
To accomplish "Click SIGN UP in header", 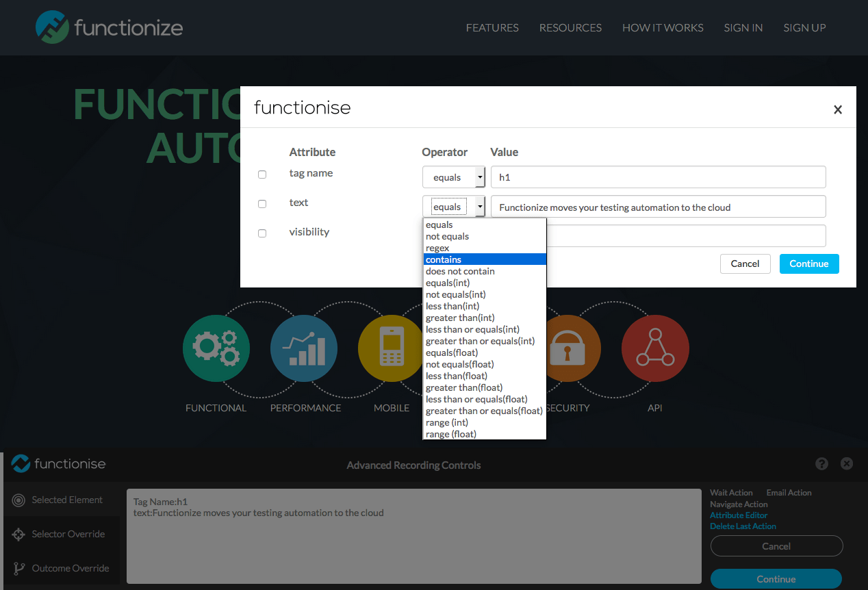I will 804,28.
